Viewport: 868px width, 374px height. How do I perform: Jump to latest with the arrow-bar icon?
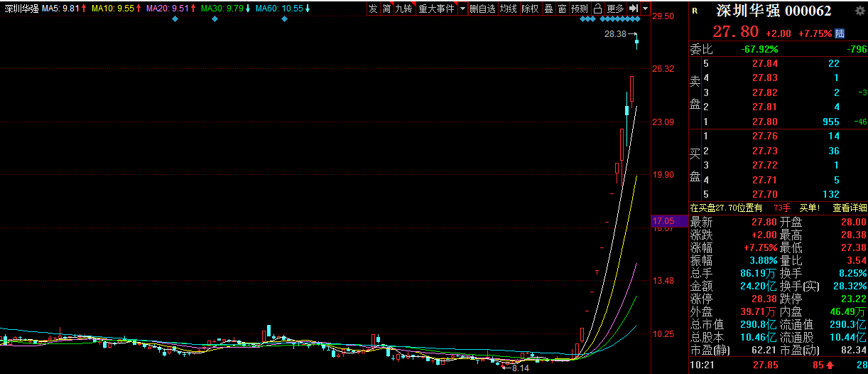click(634, 9)
